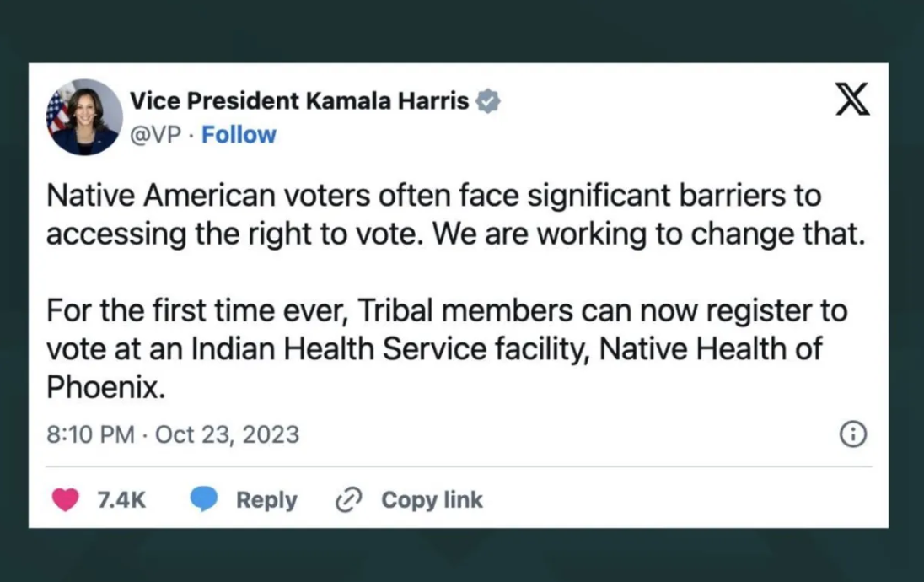This screenshot has height=582, width=924.
Task: Follow the @VP account
Action: pyautogui.click(x=239, y=135)
